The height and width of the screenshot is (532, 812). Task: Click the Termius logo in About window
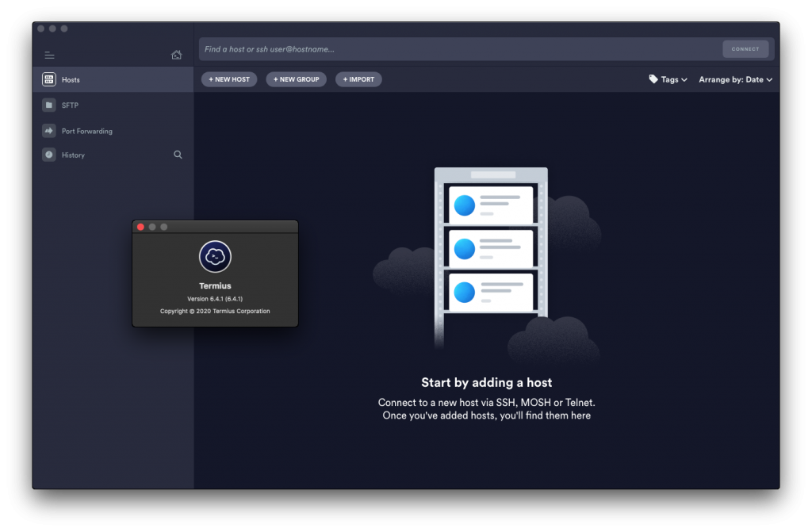(215, 256)
